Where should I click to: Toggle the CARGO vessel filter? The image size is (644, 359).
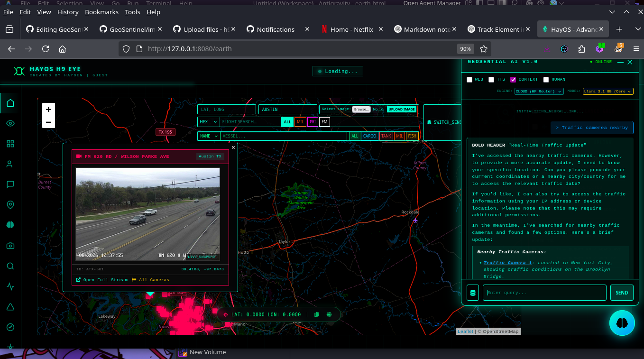tap(369, 136)
